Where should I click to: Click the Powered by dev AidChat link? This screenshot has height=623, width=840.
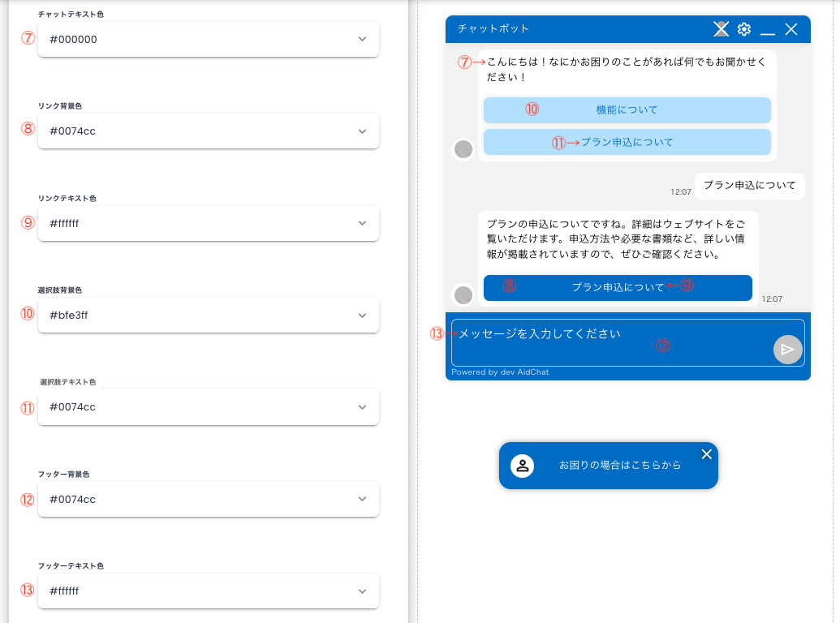click(499, 372)
